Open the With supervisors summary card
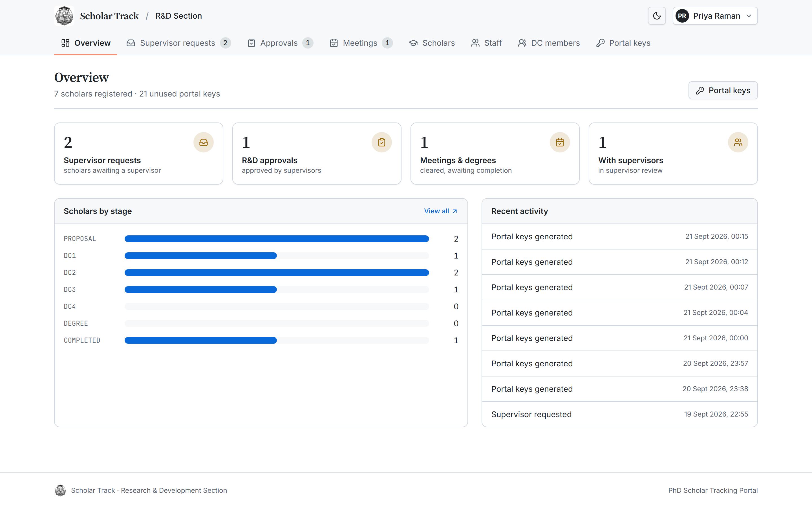Screen dimensions: 812x508 tap(673, 154)
